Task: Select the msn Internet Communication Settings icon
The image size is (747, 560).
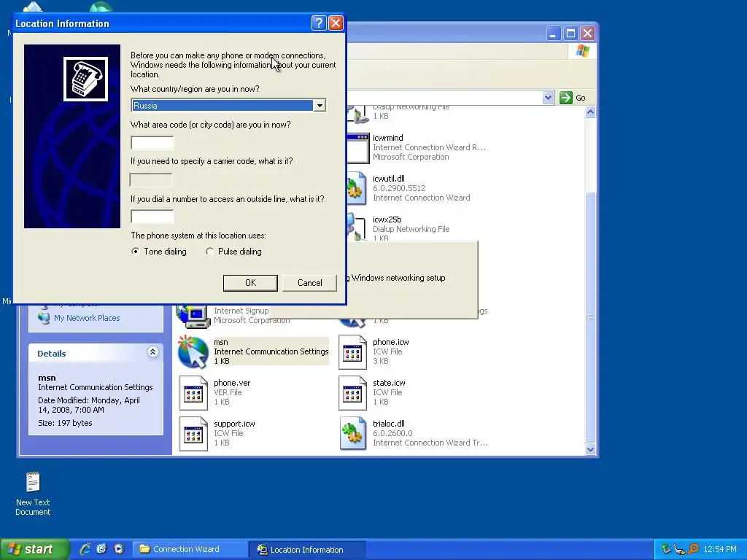Action: (193, 352)
